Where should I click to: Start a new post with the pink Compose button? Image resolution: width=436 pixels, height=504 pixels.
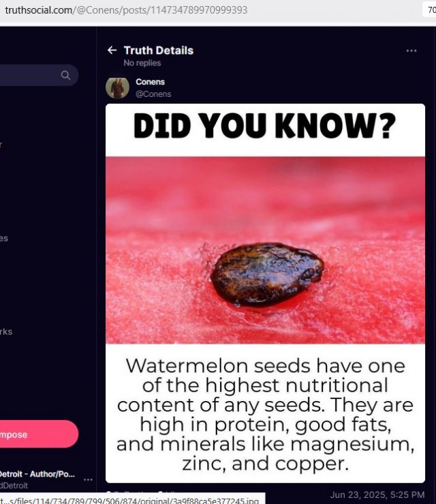[x=39, y=434]
